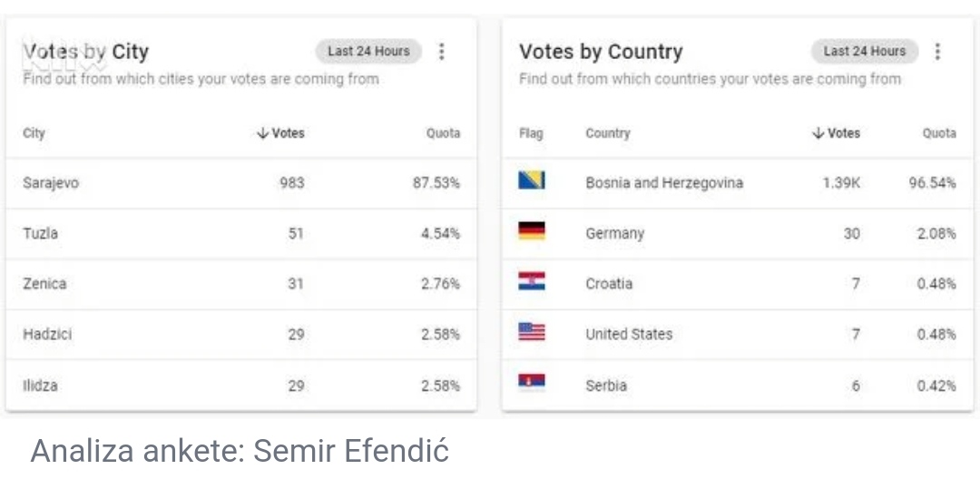Select the Hadzici row

tap(241, 334)
